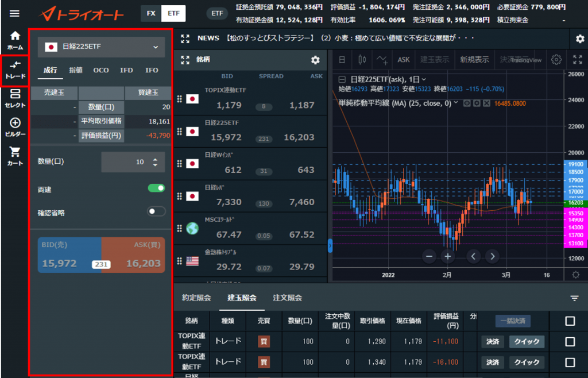The height and width of the screenshot is (378, 588).
Task: Sell at BID(売) 15,972
Action: coord(69,255)
